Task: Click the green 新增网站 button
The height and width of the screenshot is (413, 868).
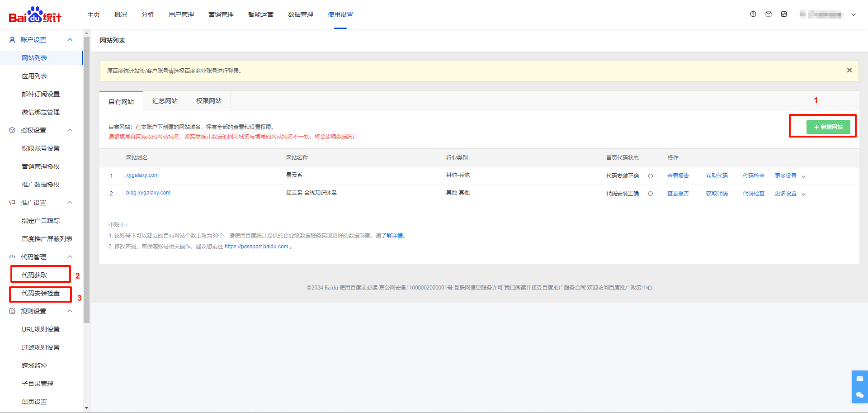Action: click(x=828, y=127)
